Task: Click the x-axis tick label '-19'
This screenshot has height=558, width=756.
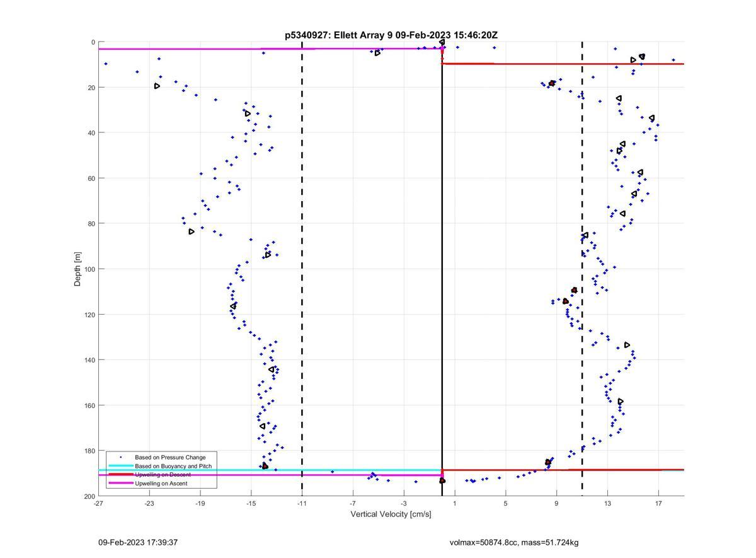Action: click(200, 504)
